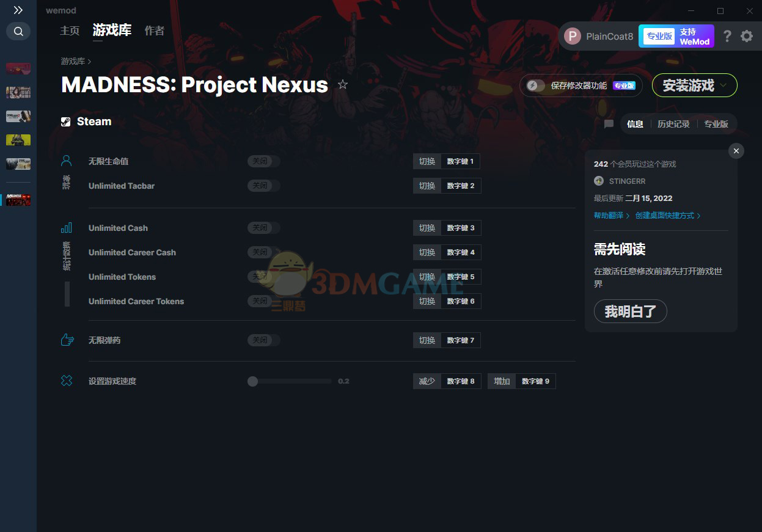Expand 帮助翻译 link
Screen dimensions: 762x532
(x=611, y=216)
